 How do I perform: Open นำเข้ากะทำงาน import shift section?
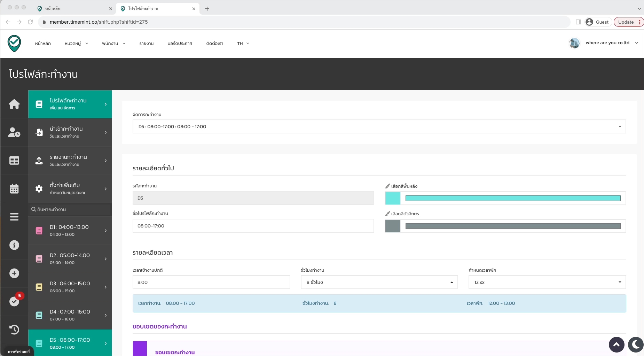70,132
